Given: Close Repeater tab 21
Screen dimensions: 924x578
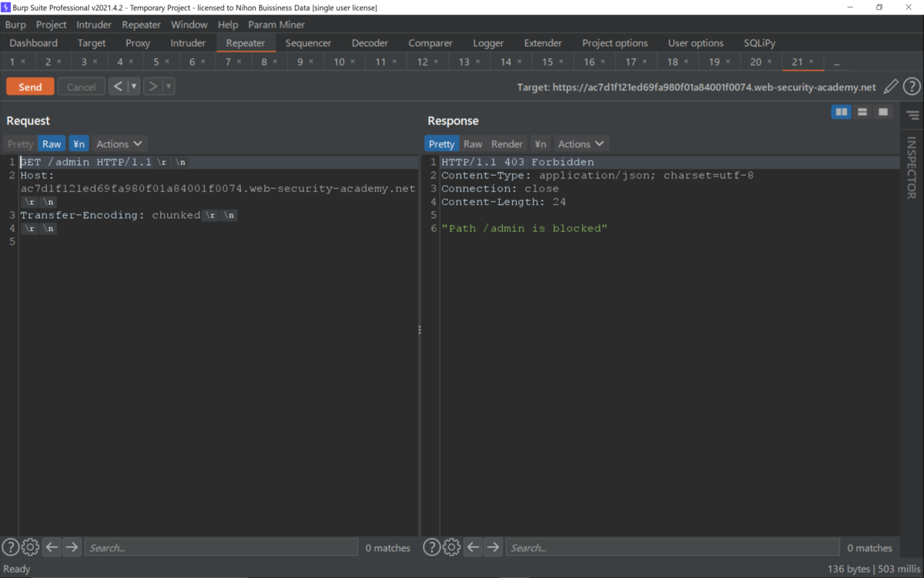Looking at the screenshot, I should click(811, 62).
